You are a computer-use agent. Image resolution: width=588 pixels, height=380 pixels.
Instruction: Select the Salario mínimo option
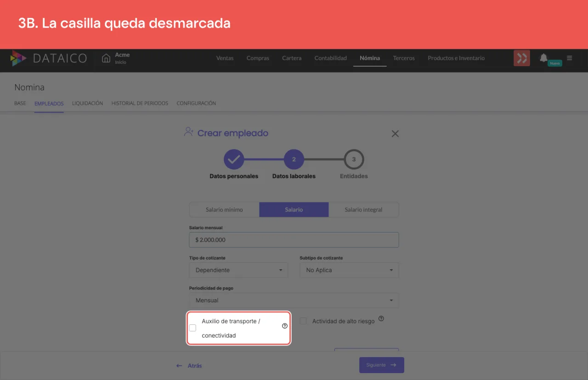224,210
